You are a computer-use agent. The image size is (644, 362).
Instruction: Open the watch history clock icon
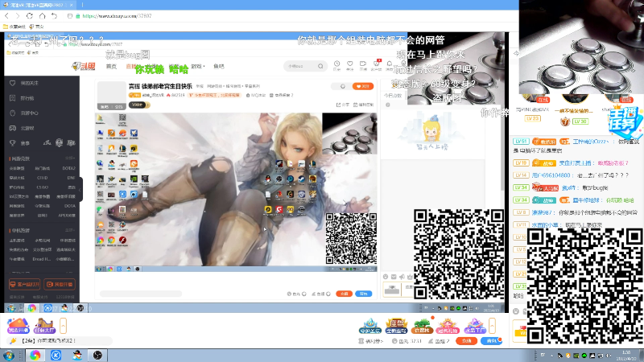[336, 64]
